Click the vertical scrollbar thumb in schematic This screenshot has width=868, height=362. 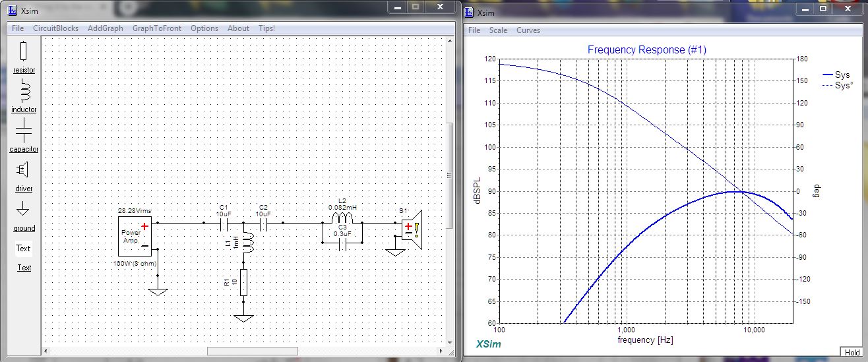450,175
